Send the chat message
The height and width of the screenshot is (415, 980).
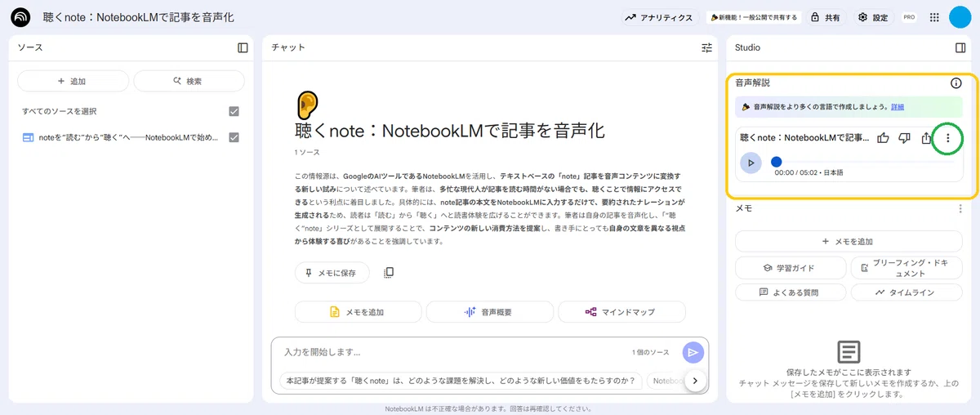click(693, 352)
